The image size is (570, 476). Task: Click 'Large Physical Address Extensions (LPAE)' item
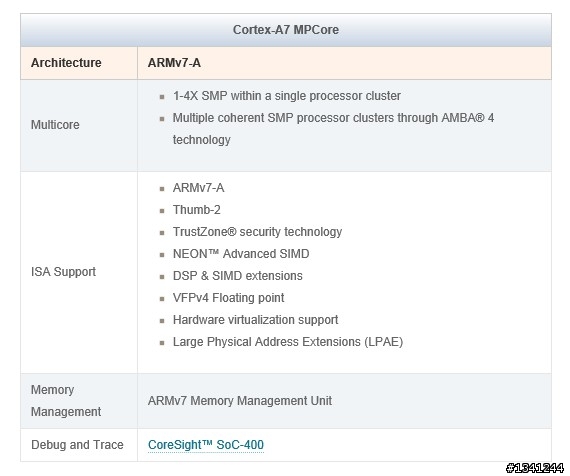pos(288,342)
